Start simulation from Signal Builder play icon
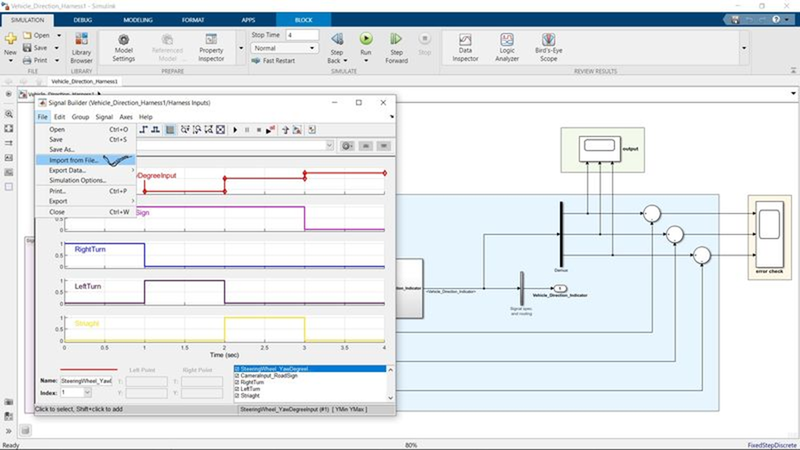The height and width of the screenshot is (450, 800). (235, 130)
